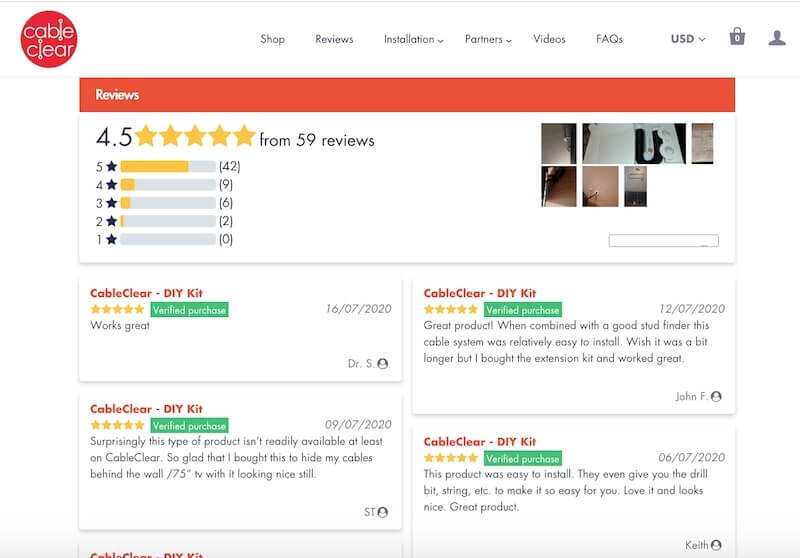800x558 pixels.
Task: Click the 12/07/2020 review date
Action: 692,309
